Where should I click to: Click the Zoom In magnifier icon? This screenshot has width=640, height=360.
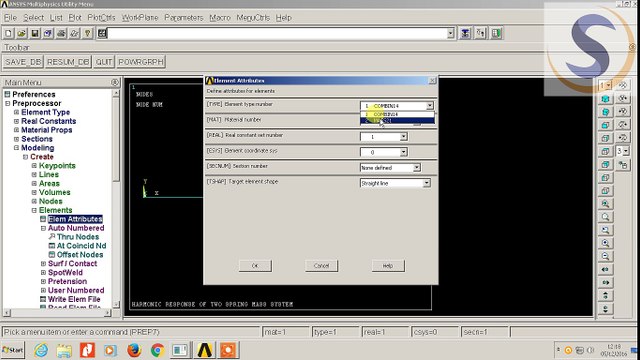[605, 243]
